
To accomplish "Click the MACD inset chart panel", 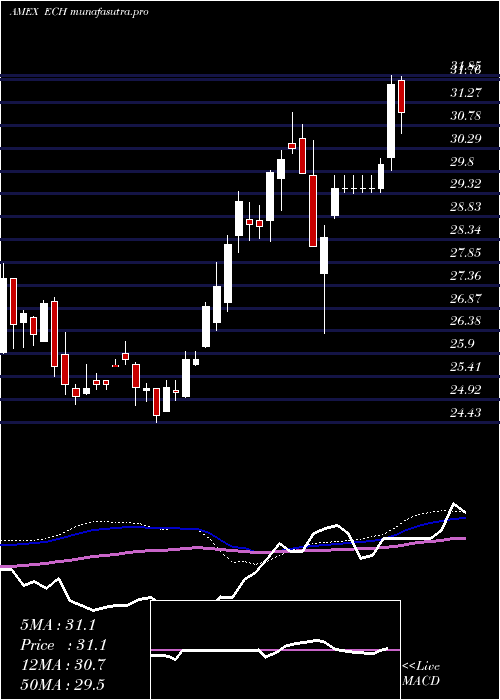I will [275, 650].
